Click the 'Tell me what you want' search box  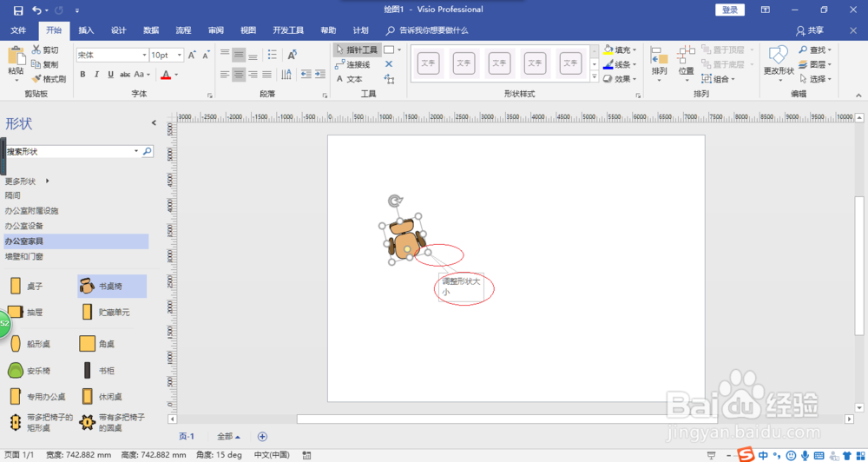coord(427,30)
